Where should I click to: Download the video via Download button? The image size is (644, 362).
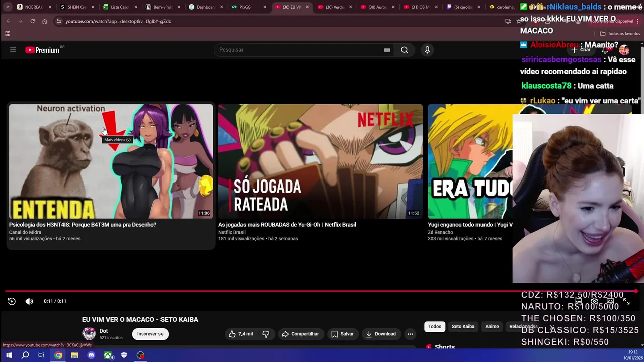point(381,334)
